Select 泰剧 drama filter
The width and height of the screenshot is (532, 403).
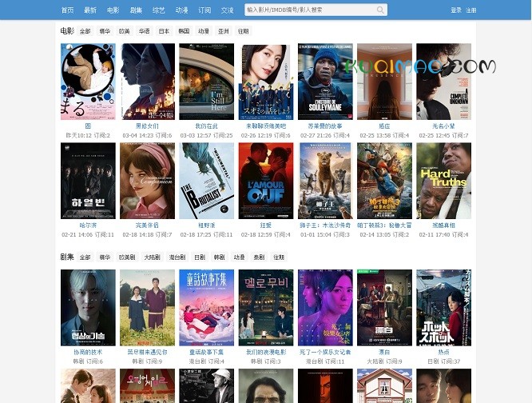tap(259, 257)
